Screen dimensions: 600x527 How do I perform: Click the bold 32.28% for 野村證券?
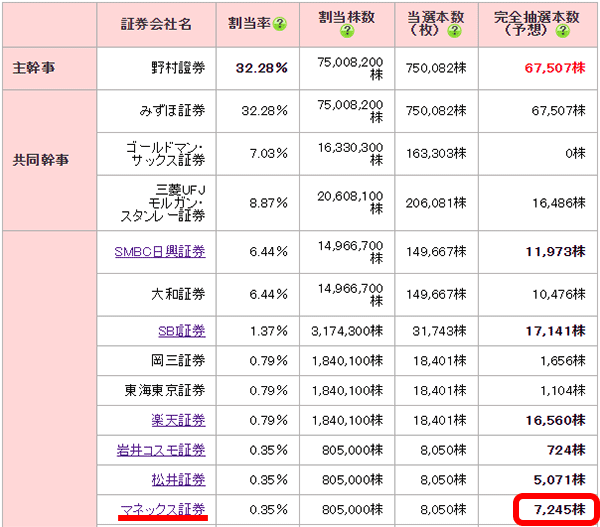[x=262, y=68]
